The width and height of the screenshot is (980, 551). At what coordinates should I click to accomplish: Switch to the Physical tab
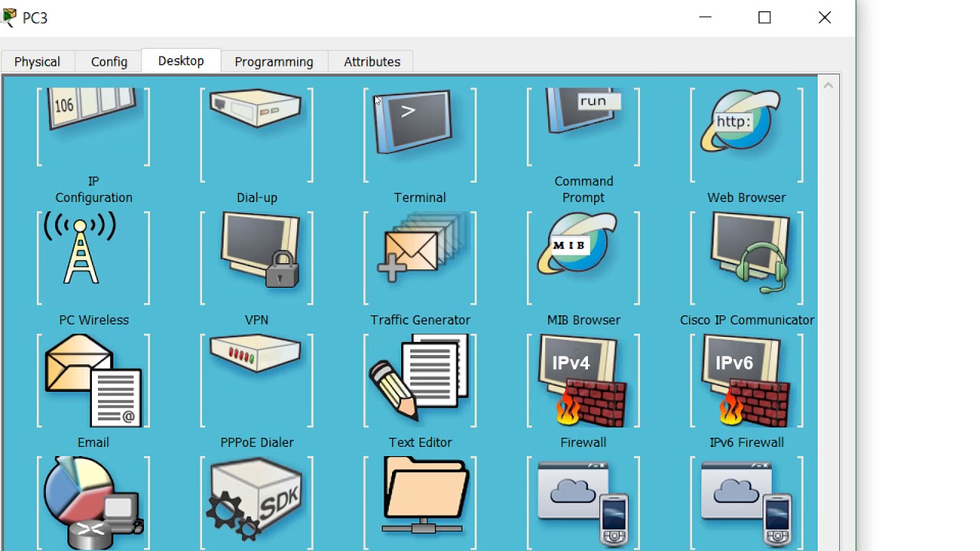(x=37, y=62)
